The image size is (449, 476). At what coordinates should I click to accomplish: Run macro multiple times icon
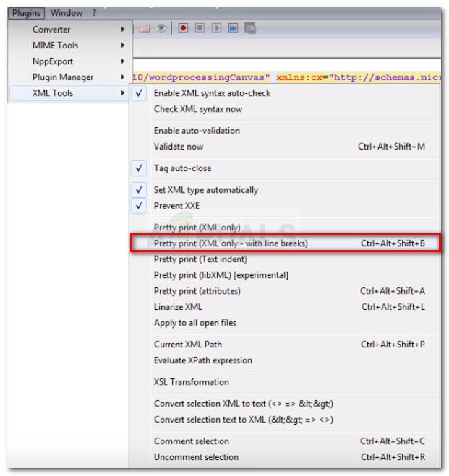233,28
